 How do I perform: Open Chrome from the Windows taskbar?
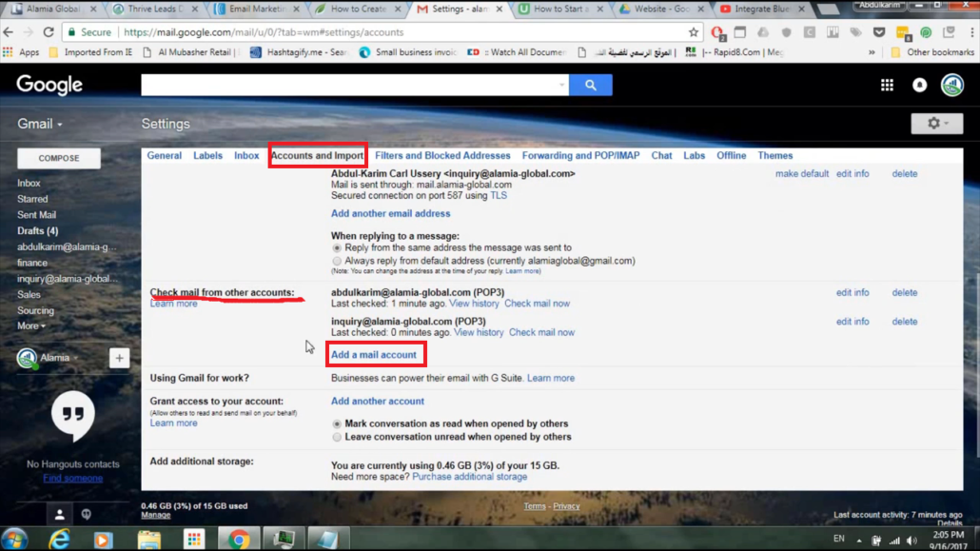click(239, 540)
